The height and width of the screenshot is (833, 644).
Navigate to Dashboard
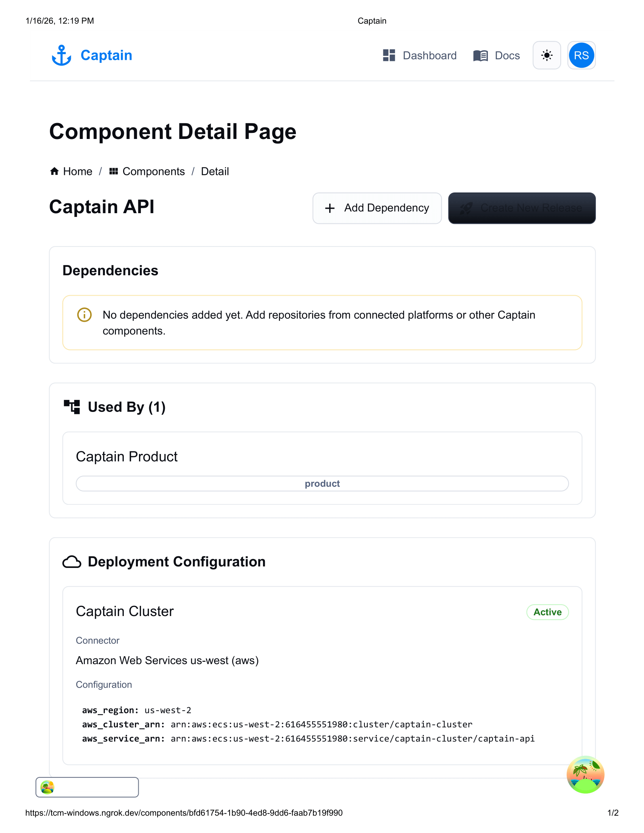[x=429, y=55]
